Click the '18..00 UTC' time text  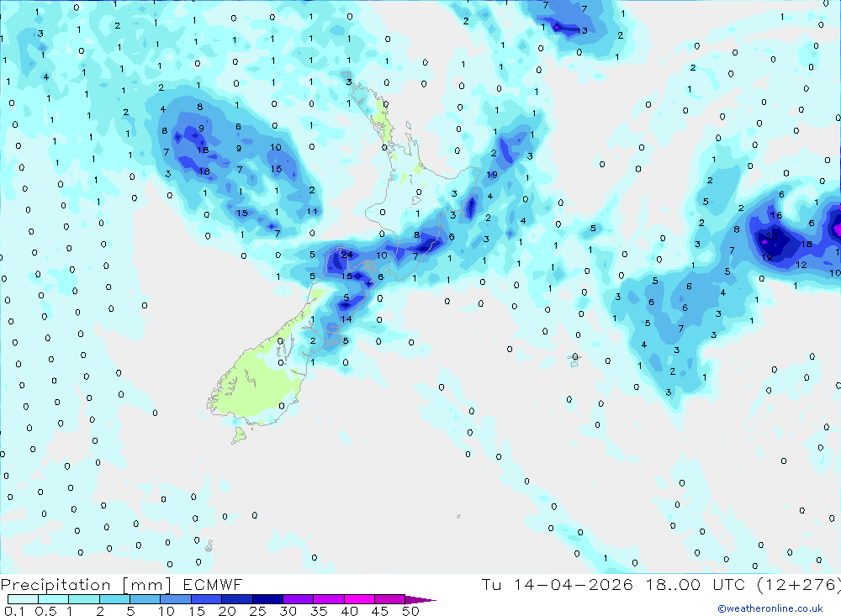(x=696, y=585)
